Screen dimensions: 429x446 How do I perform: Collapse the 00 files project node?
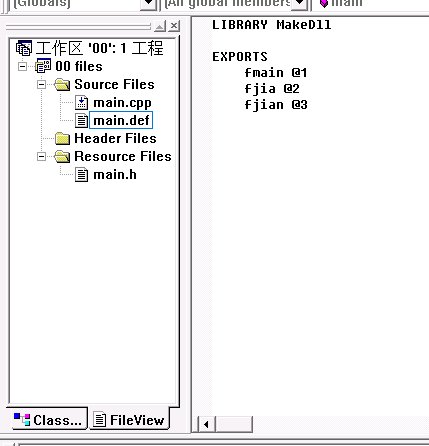coord(22,66)
